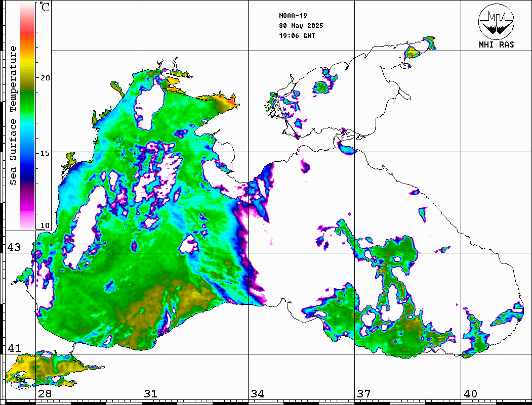Image resolution: width=532 pixels, height=405 pixels.
Task: Click the 20 tick on the temperature scale
Action: coord(45,78)
